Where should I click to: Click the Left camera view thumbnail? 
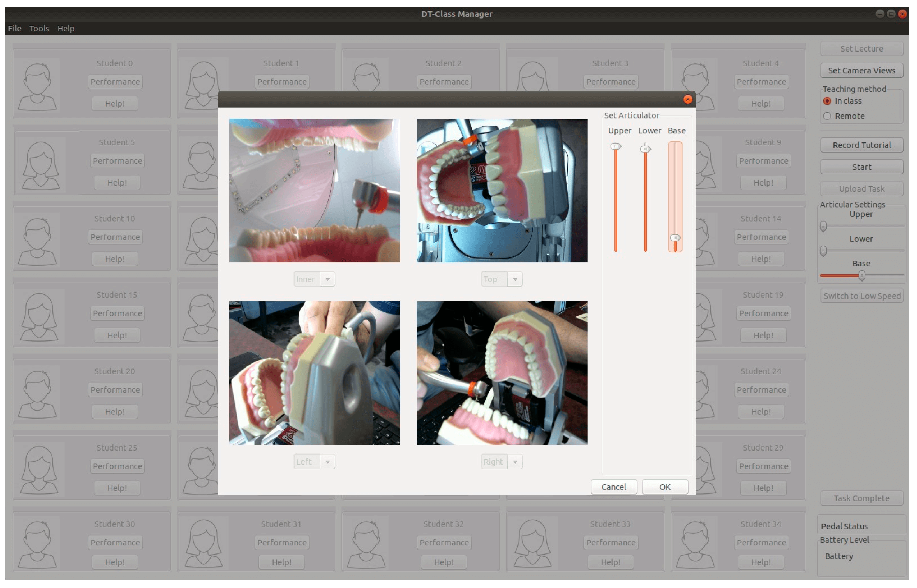click(314, 373)
